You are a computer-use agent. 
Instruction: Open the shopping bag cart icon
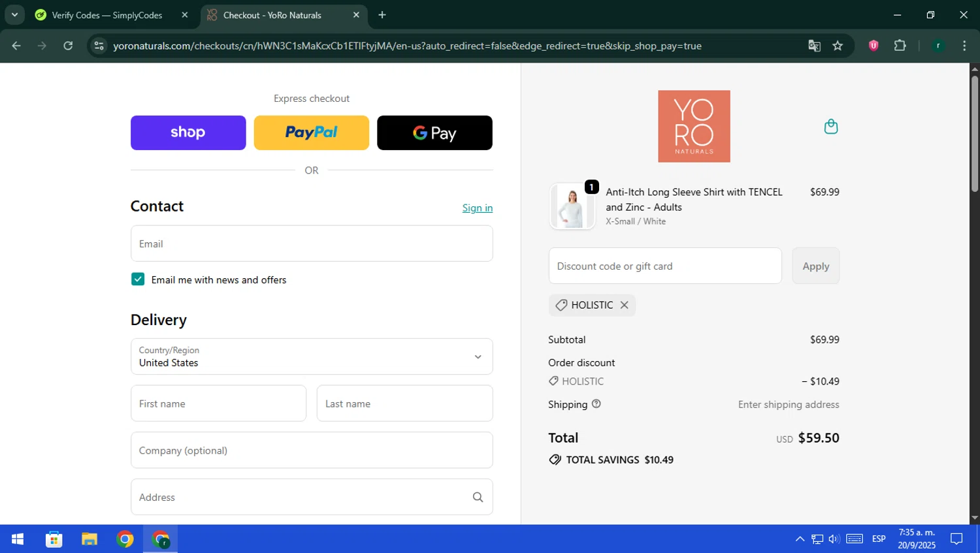coord(831,126)
